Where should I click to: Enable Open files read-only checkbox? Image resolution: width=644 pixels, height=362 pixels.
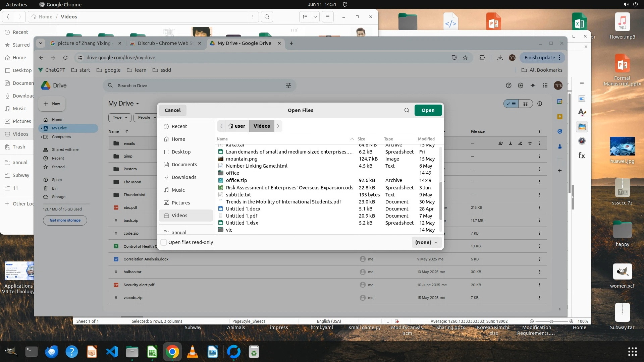(164, 242)
